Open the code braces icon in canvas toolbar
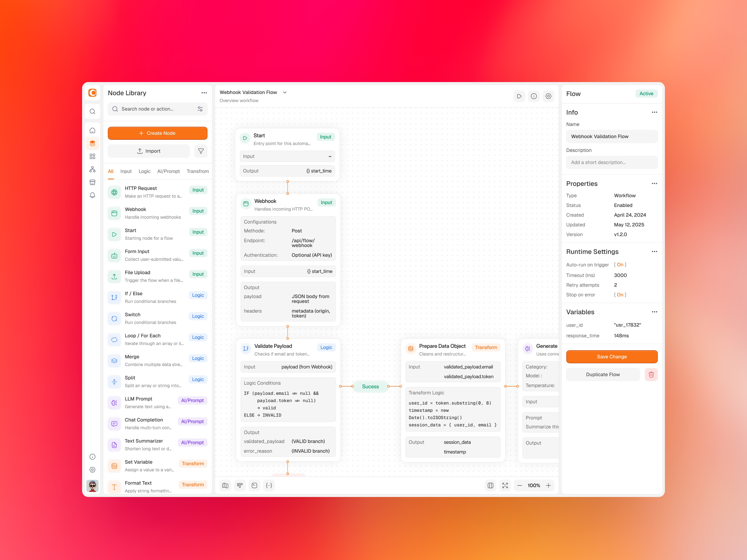The width and height of the screenshot is (747, 560). [269, 485]
